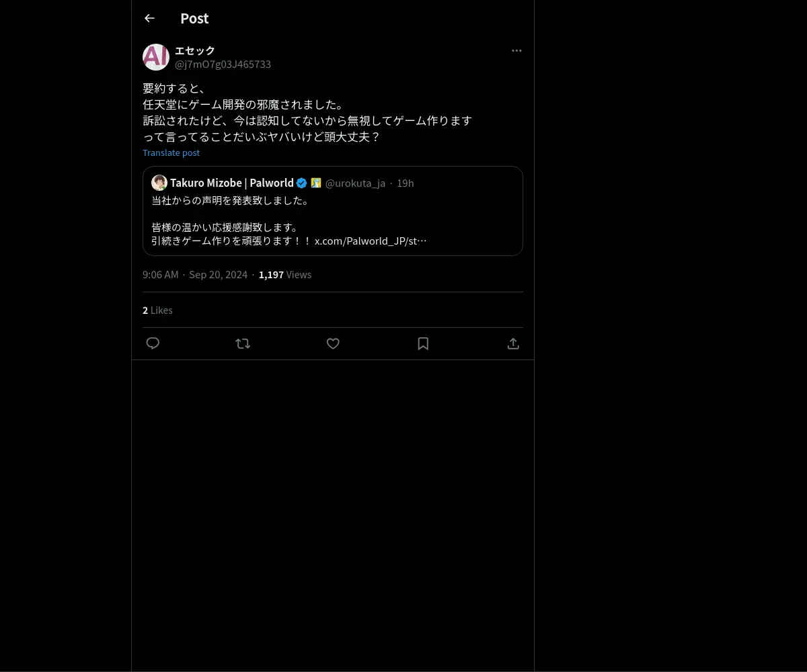Open the three-dot more options menu

point(516,50)
